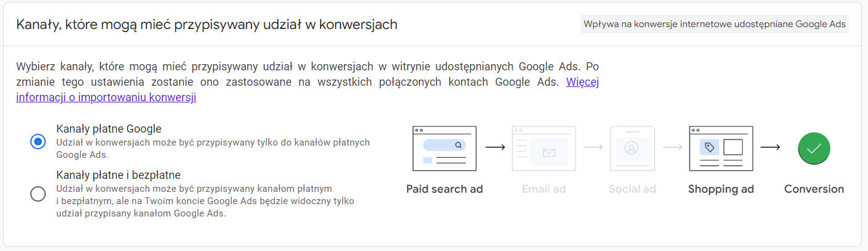
Task: Click the 'Conversion' label text
Action: click(x=814, y=189)
